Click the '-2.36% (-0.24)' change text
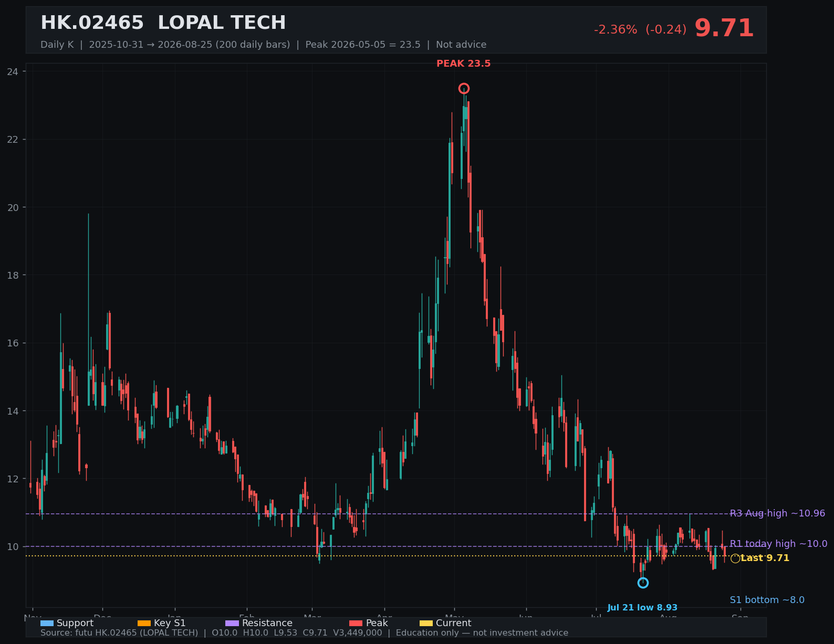834x644 pixels. 640,29
